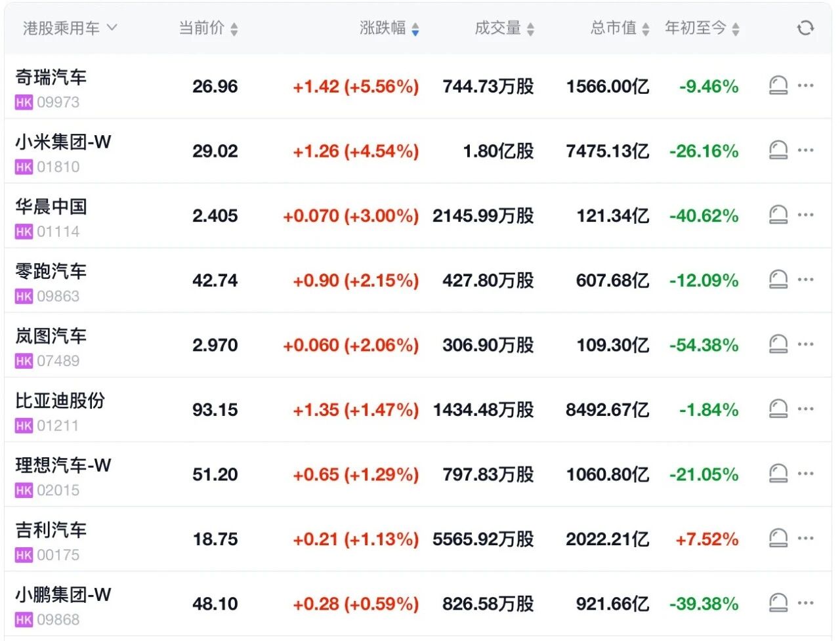Viewport: 840px width, 641px height.
Task: Click the change +0.070 (+3.00%)
Action: pyautogui.click(x=351, y=216)
